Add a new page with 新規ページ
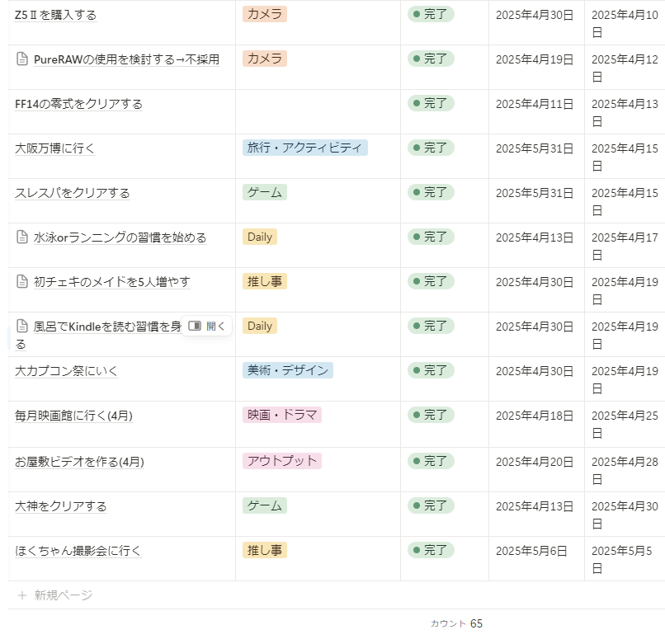 [63, 595]
